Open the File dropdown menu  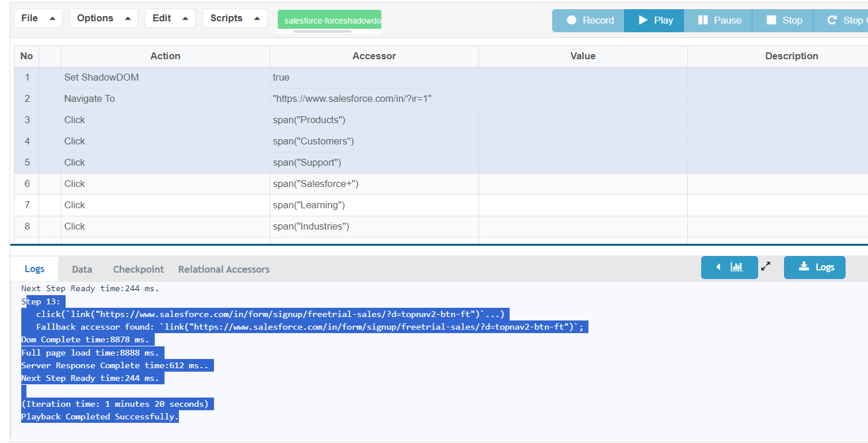[38, 18]
